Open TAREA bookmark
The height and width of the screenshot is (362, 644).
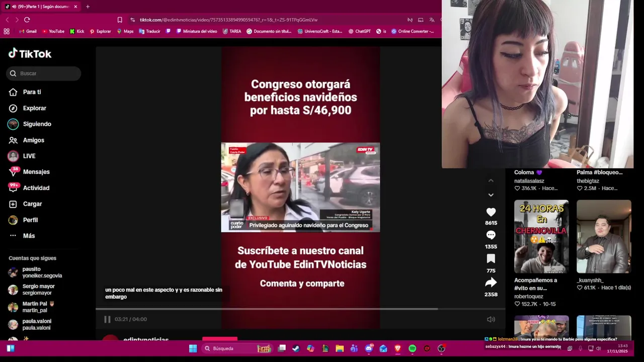click(x=232, y=31)
